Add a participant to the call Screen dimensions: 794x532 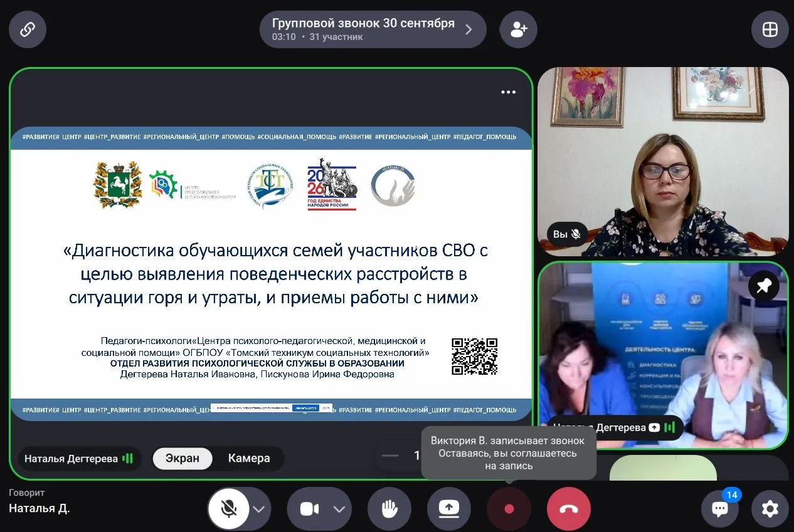coord(518,29)
